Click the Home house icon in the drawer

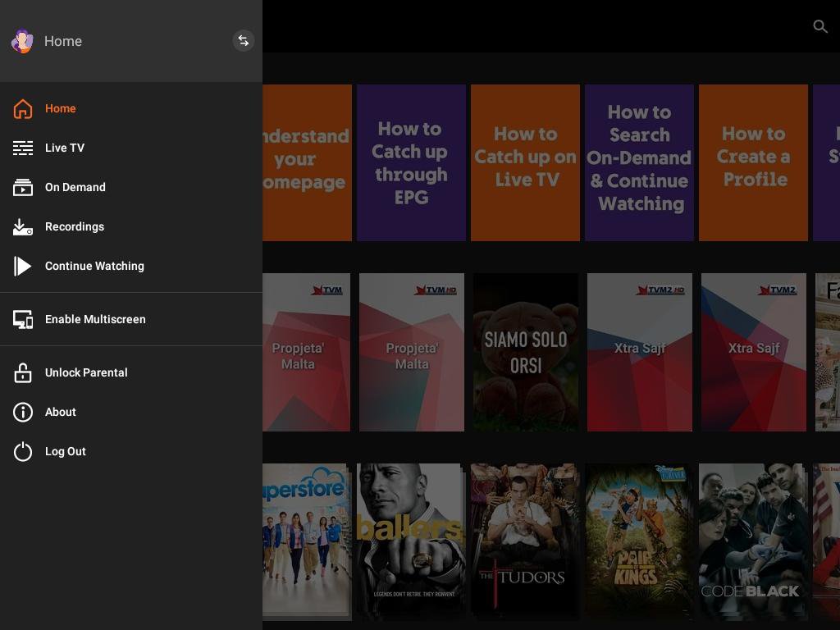click(x=22, y=109)
